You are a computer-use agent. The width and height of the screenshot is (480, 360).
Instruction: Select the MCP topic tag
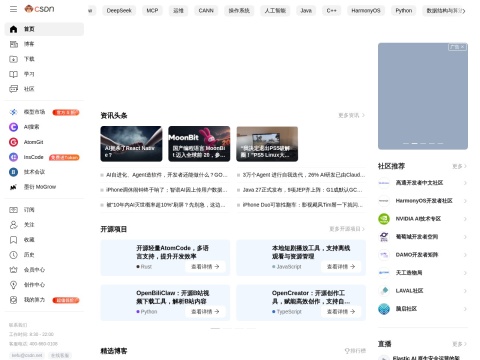(152, 11)
